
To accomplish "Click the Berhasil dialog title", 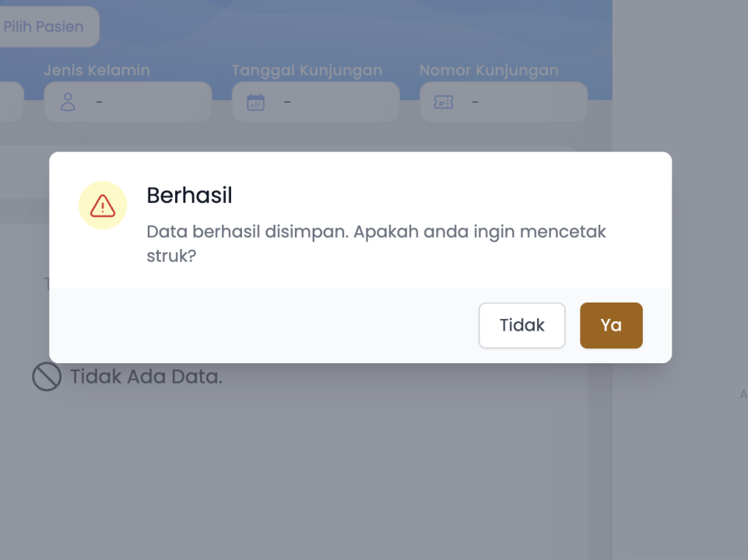I will [x=189, y=195].
